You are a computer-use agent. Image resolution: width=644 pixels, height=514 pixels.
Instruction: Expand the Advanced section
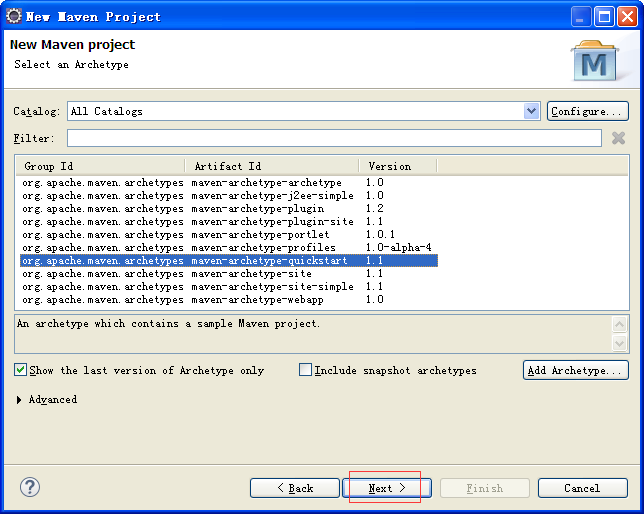[x=19, y=399]
